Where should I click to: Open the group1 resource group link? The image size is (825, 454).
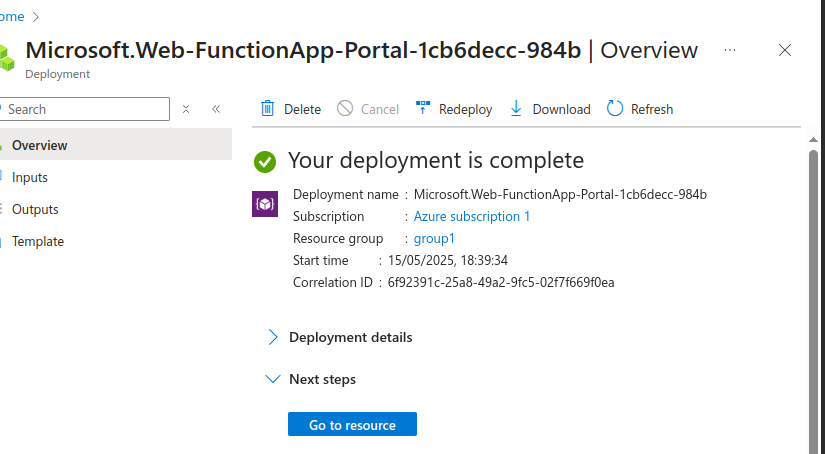pyautogui.click(x=434, y=238)
